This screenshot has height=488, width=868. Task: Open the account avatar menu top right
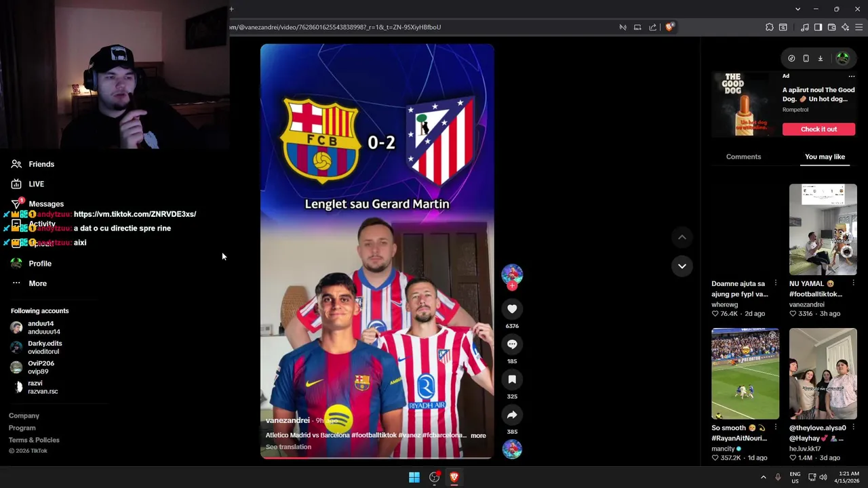coord(843,58)
